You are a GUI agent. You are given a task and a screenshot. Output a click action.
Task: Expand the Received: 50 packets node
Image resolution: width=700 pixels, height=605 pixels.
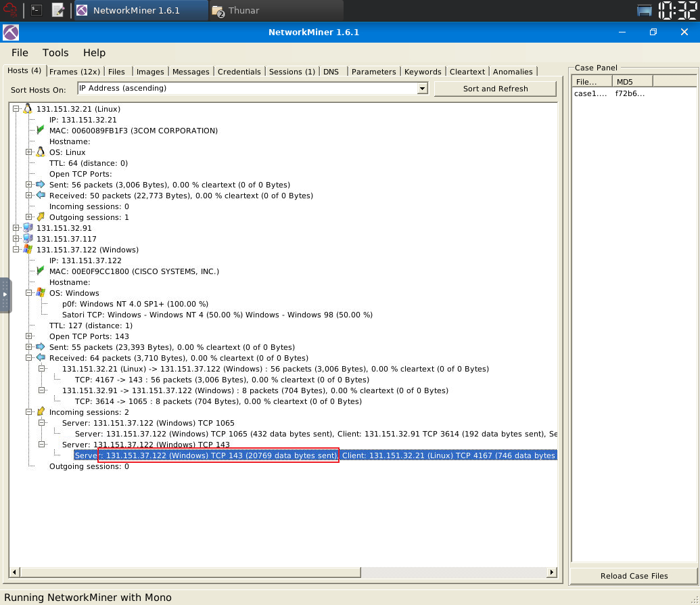(x=29, y=196)
